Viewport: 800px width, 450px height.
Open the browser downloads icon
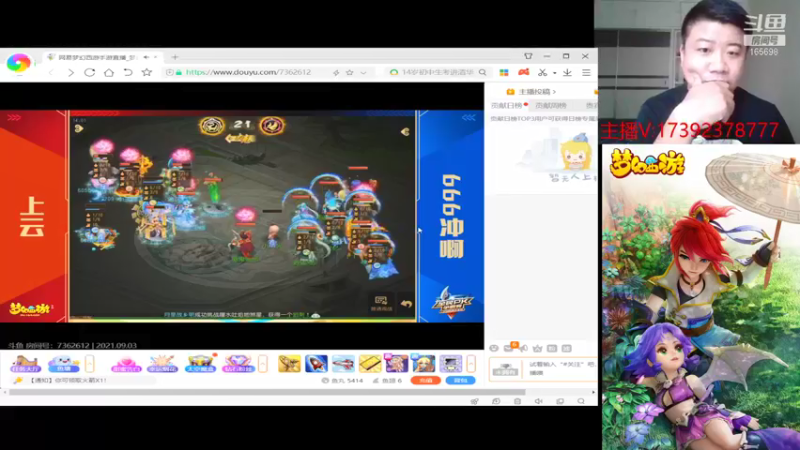[567, 72]
